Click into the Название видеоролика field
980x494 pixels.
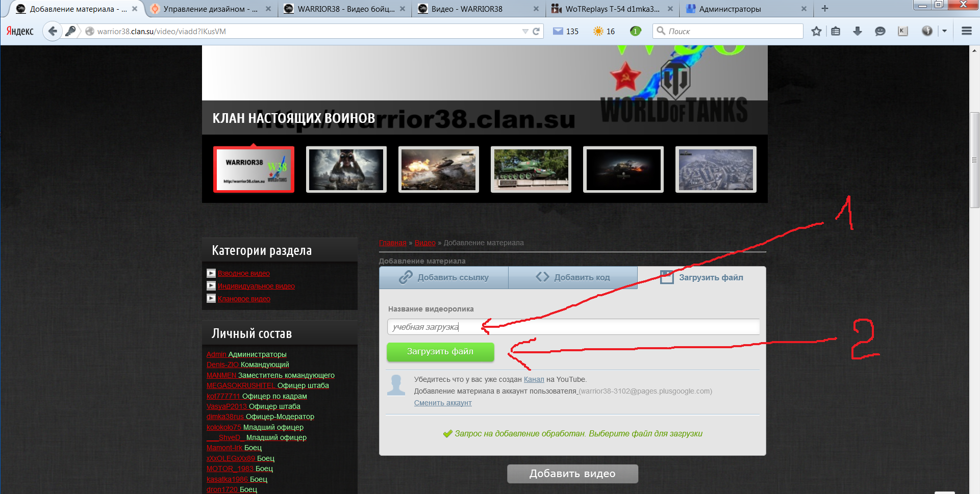click(x=573, y=327)
